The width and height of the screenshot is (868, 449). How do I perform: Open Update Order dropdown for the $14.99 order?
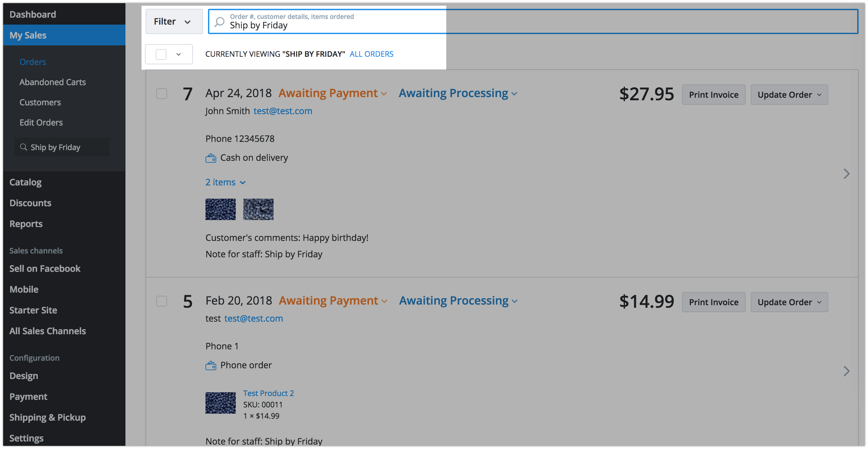(x=789, y=302)
